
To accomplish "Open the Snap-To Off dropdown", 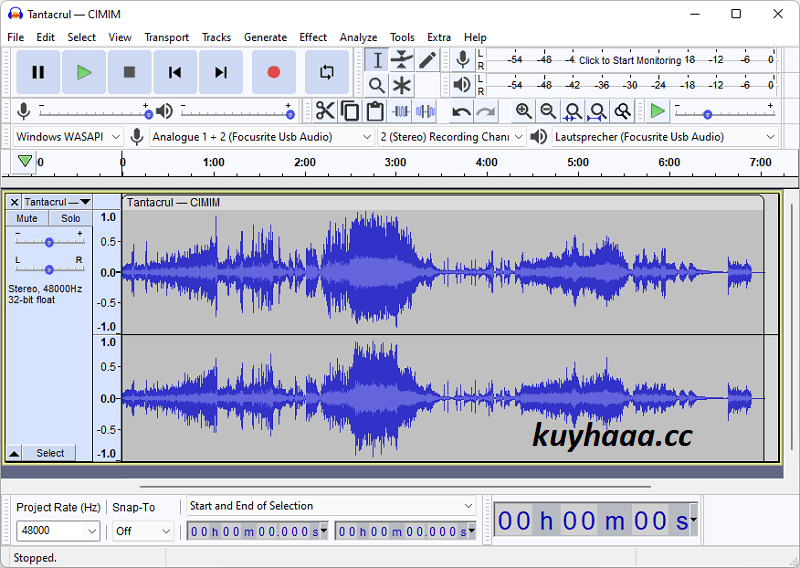I will point(143,531).
